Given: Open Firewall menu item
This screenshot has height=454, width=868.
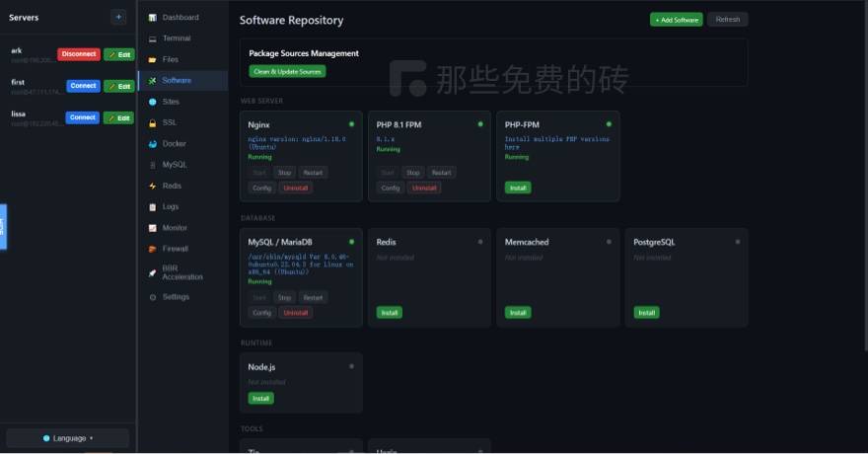Looking at the screenshot, I should pyautogui.click(x=182, y=249).
